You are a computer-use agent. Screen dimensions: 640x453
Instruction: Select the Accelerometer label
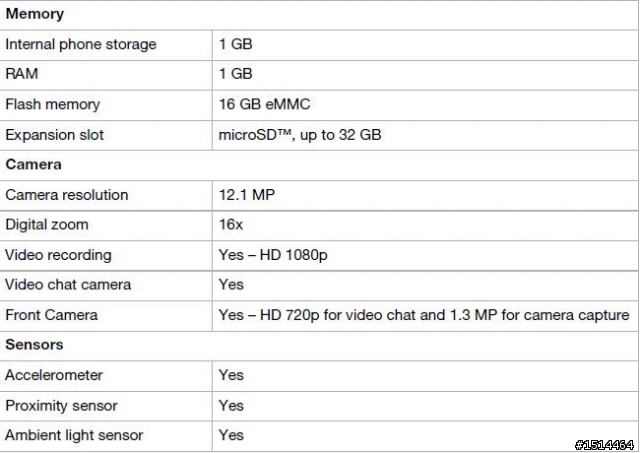[x=54, y=375]
